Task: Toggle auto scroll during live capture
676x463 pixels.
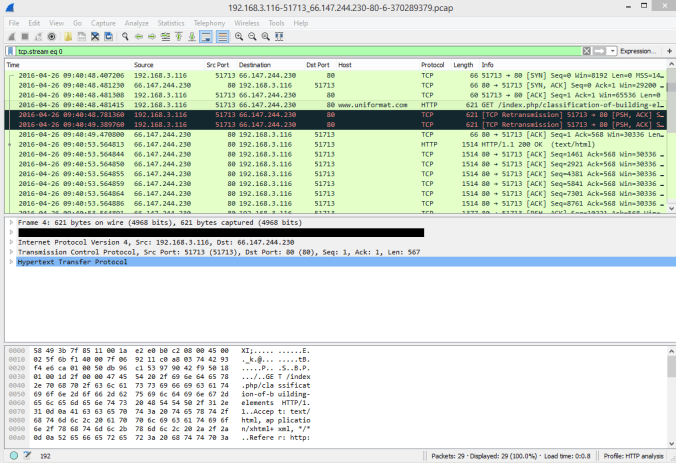Action: click(x=206, y=37)
